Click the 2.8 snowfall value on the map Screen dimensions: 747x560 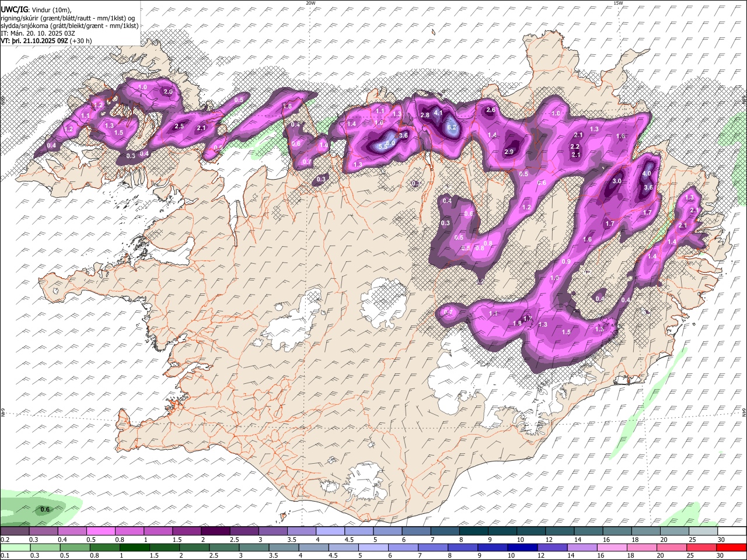[425, 115]
